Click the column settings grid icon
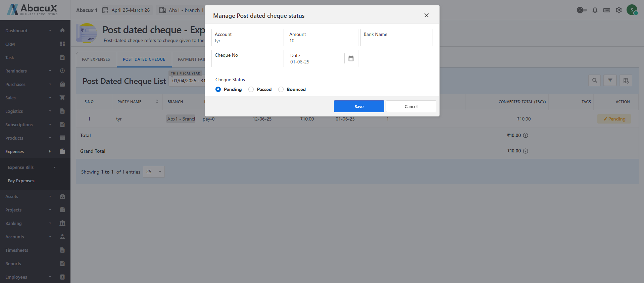Viewport: 644px width, 283px height. pos(626,81)
